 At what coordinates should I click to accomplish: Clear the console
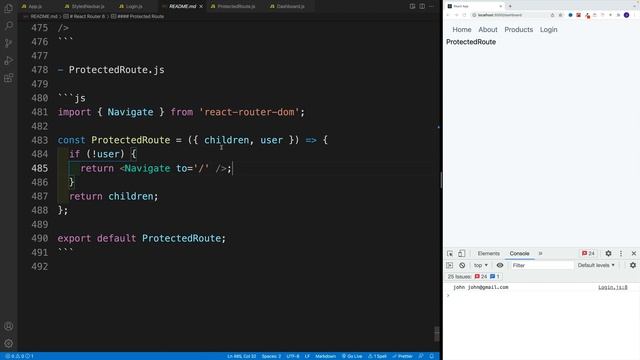coord(462,265)
